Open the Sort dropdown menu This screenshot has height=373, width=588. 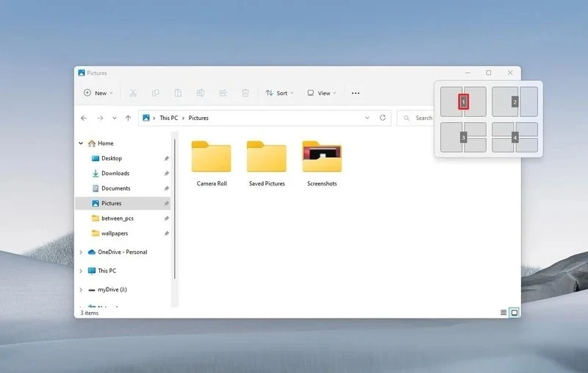[279, 93]
